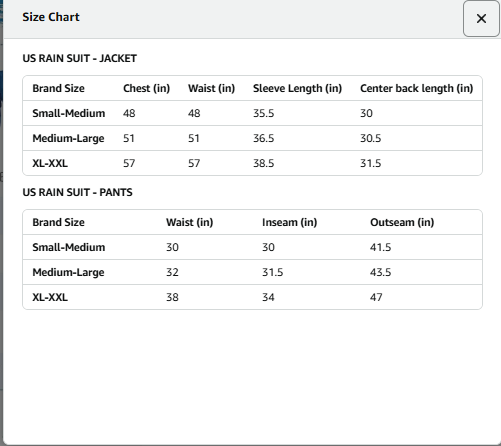This screenshot has height=446, width=501.
Task: Click the jacket XL-XXL row label
Action: point(50,163)
